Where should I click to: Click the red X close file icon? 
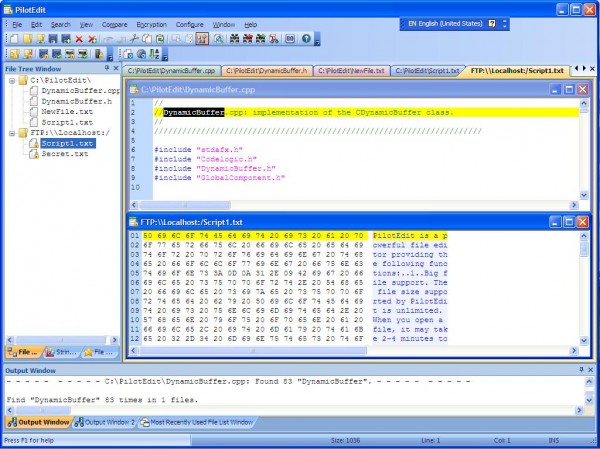[x=78, y=38]
